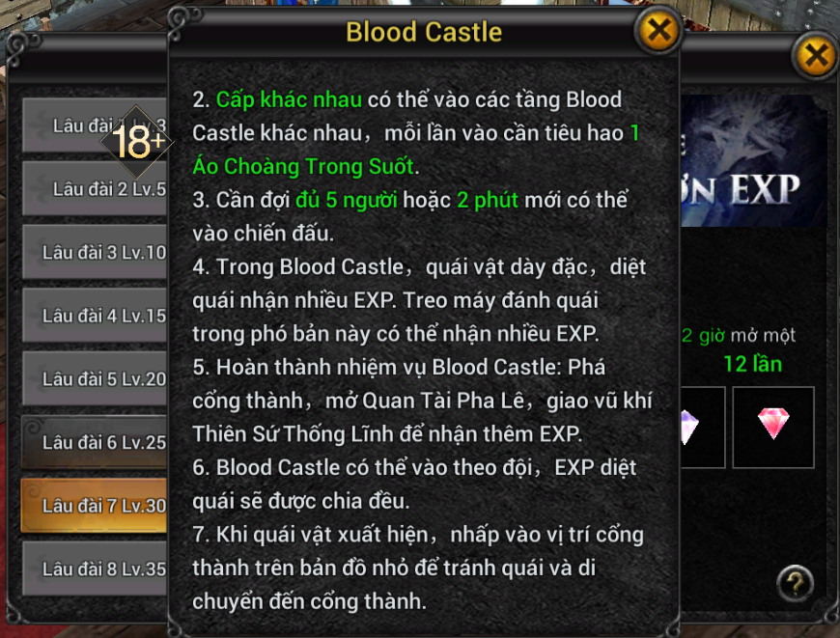Screen dimensions: 840x638
Task: Select the red gem reward item
Action: tap(773, 427)
